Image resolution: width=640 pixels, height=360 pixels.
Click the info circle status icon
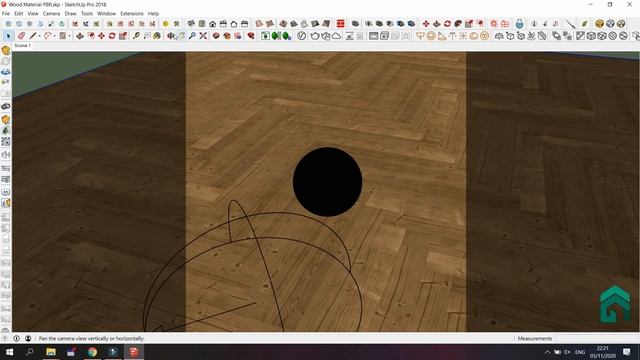coord(17,338)
